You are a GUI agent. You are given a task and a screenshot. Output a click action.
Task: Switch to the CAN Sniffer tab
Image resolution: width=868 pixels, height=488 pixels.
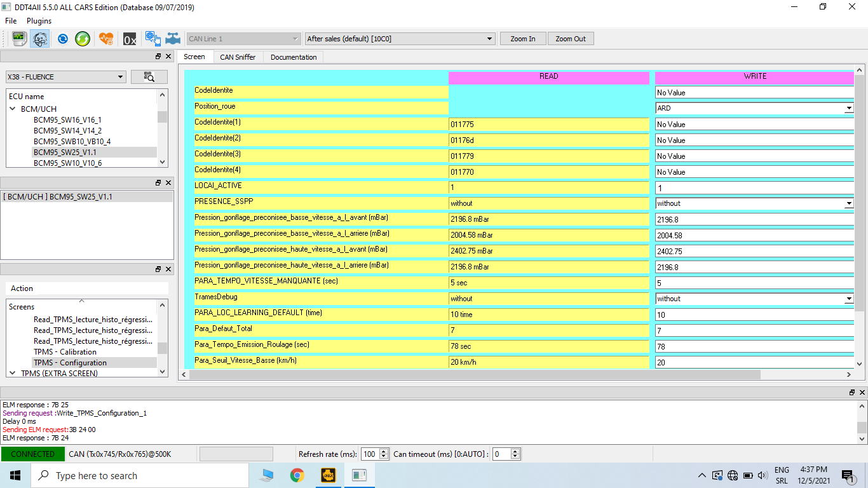[238, 57]
